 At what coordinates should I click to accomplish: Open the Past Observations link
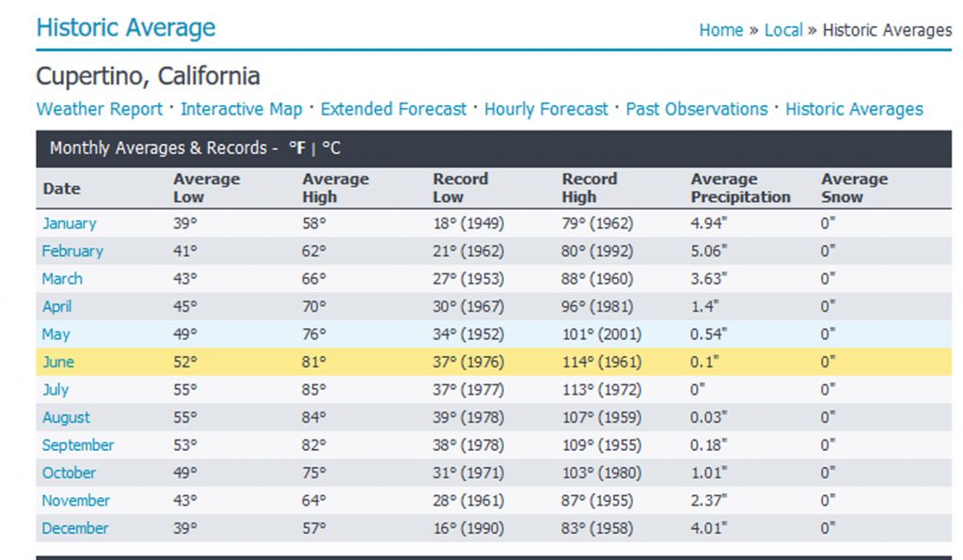pos(697,109)
